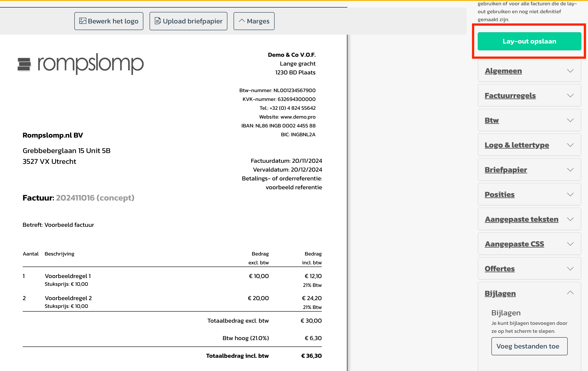588x371 pixels.
Task: Click the Website: www.demo.pro line
Action: (x=287, y=117)
